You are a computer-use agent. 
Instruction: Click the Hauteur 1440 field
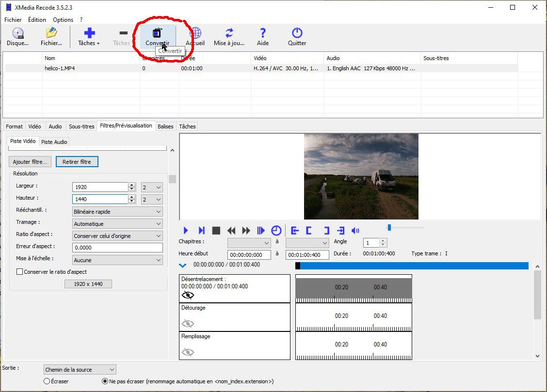coord(100,199)
